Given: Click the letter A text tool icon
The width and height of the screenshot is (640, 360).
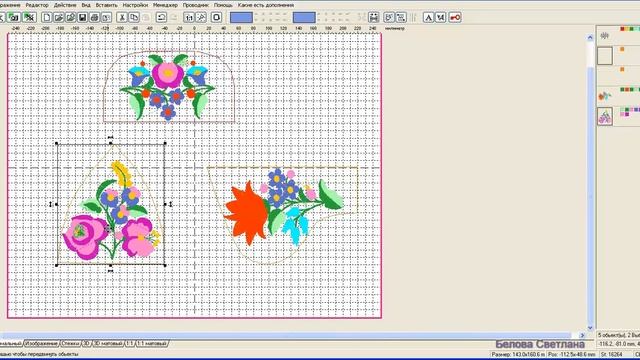Looking at the screenshot, I should point(428,17).
